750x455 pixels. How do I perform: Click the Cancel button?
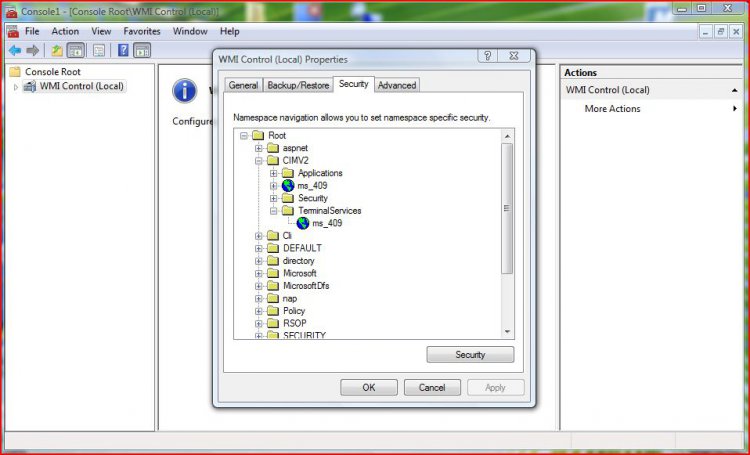pyautogui.click(x=432, y=388)
